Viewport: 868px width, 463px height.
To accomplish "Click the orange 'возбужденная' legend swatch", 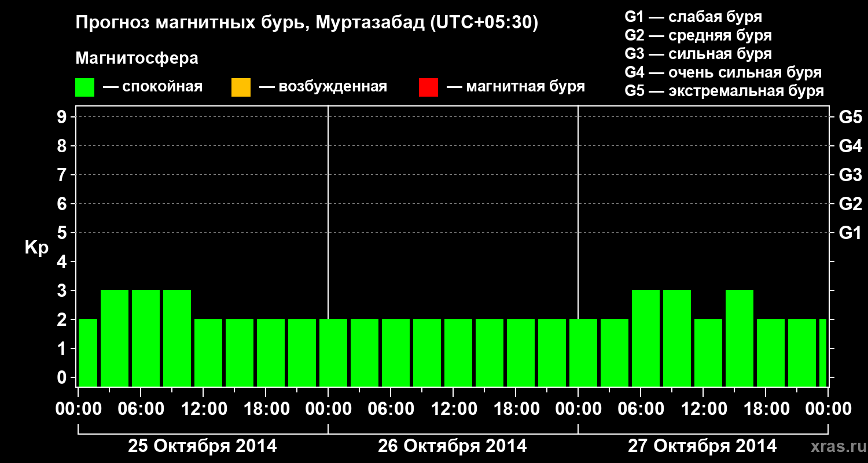I will point(241,87).
